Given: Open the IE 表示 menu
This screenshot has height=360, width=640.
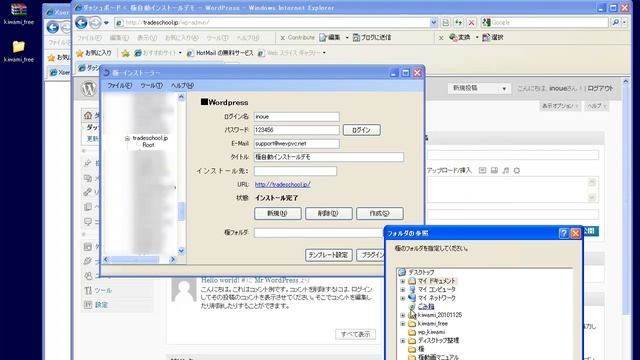Looking at the screenshot, I should click(x=147, y=38).
